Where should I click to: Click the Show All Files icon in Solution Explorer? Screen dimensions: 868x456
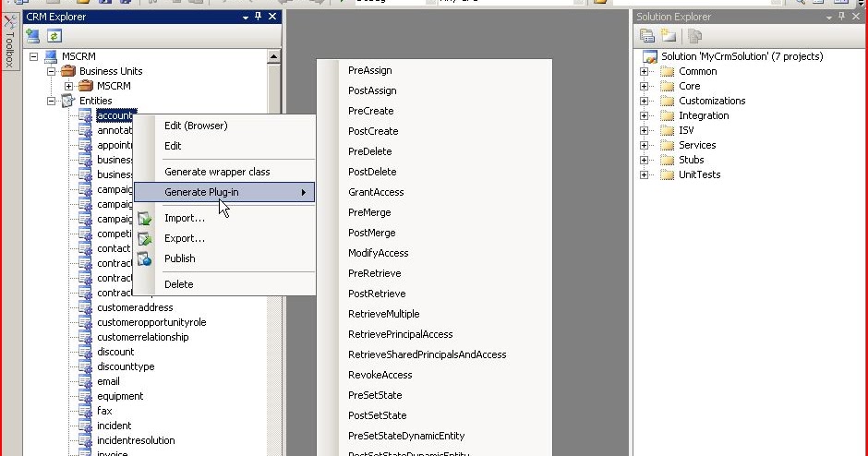pos(669,36)
